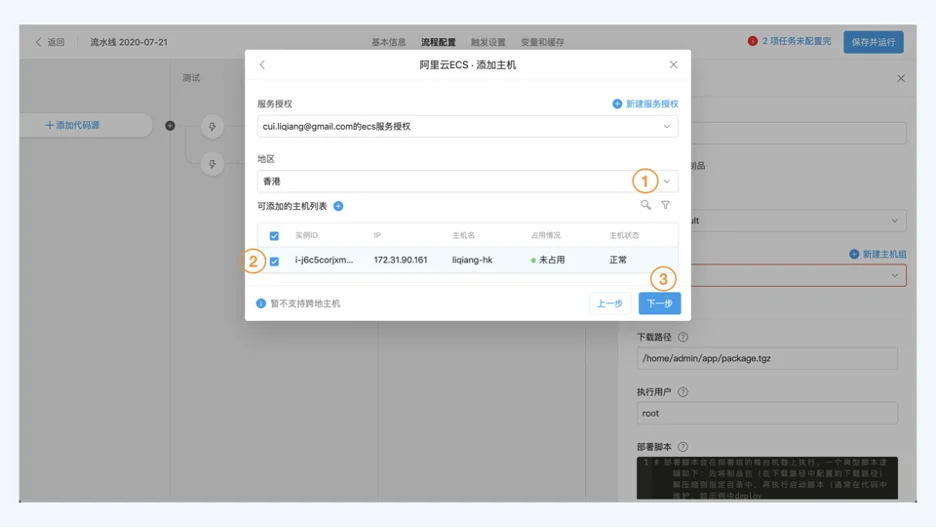Search the host list with magnifier icon
Viewport: 936px width, 528px height.
click(x=646, y=205)
